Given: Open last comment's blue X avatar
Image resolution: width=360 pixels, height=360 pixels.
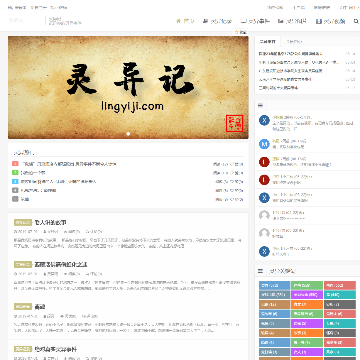Looking at the screenshot, I should (x=264, y=251).
